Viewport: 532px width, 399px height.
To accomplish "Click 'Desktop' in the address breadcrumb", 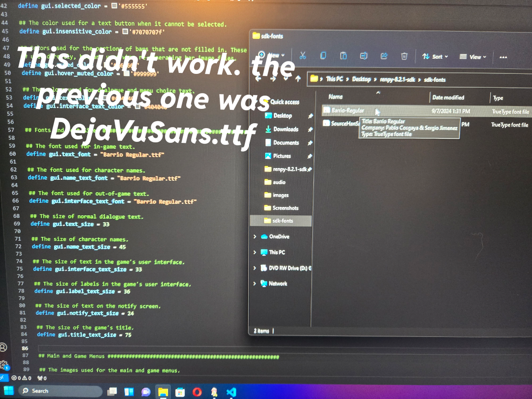I will [361, 79].
